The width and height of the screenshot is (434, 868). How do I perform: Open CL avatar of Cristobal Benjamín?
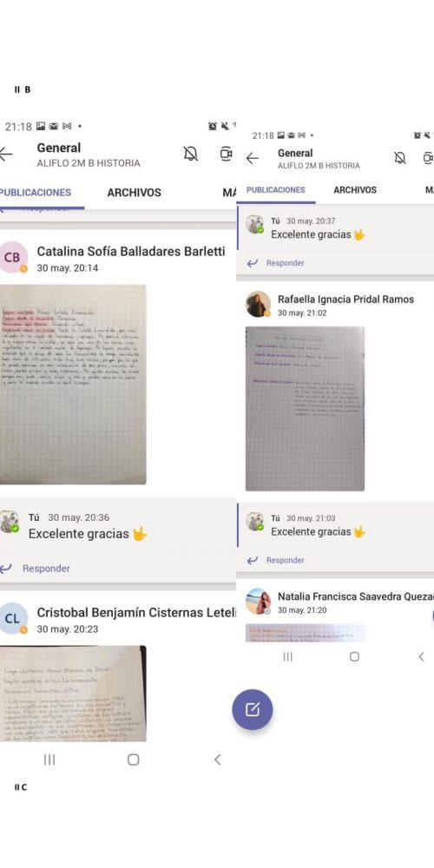pyautogui.click(x=12, y=618)
